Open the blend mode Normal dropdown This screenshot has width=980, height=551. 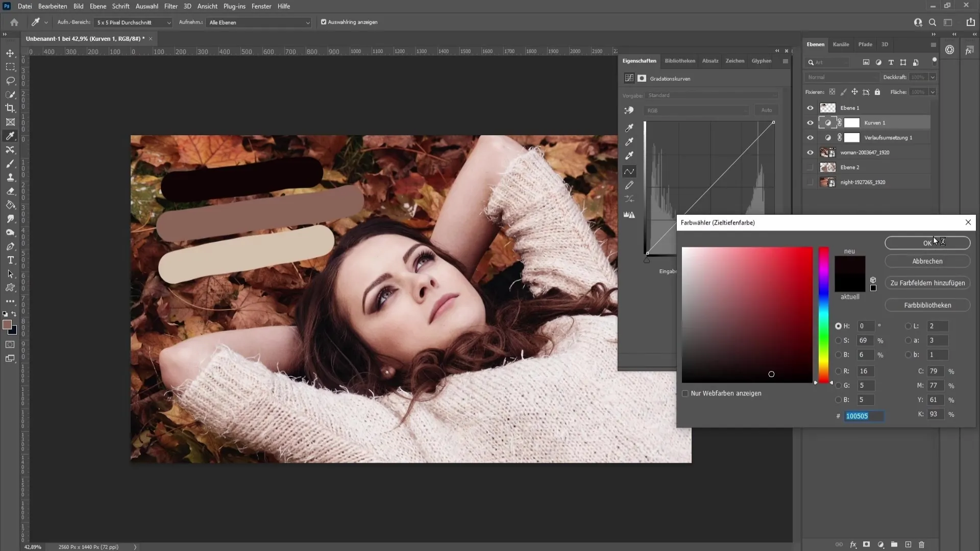pyautogui.click(x=842, y=77)
